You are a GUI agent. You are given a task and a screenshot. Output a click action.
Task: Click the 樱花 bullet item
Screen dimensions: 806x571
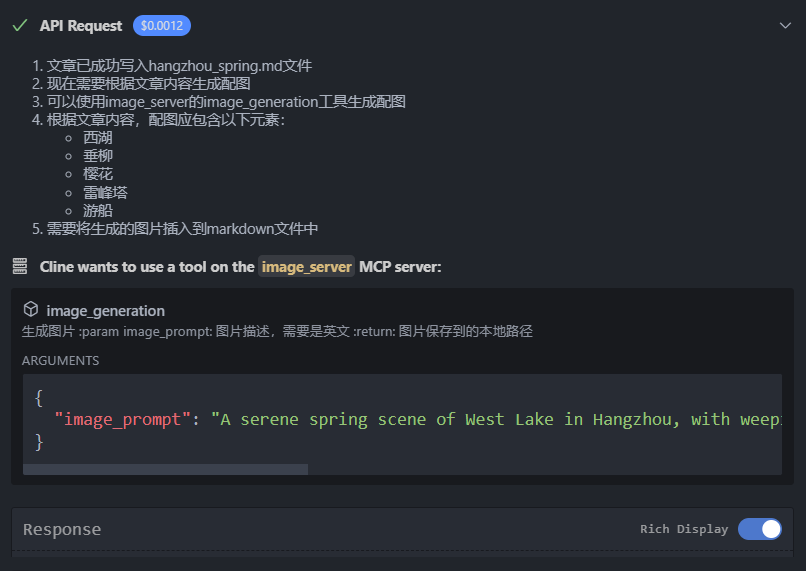tap(98, 174)
